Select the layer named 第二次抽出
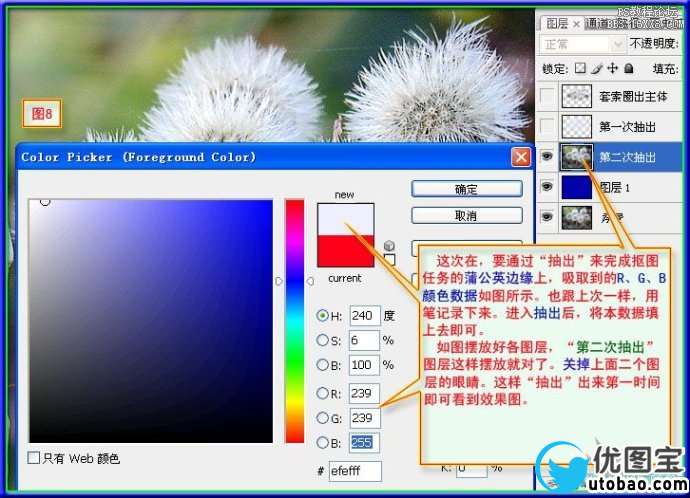Screen dimensions: 690x498 628,157
